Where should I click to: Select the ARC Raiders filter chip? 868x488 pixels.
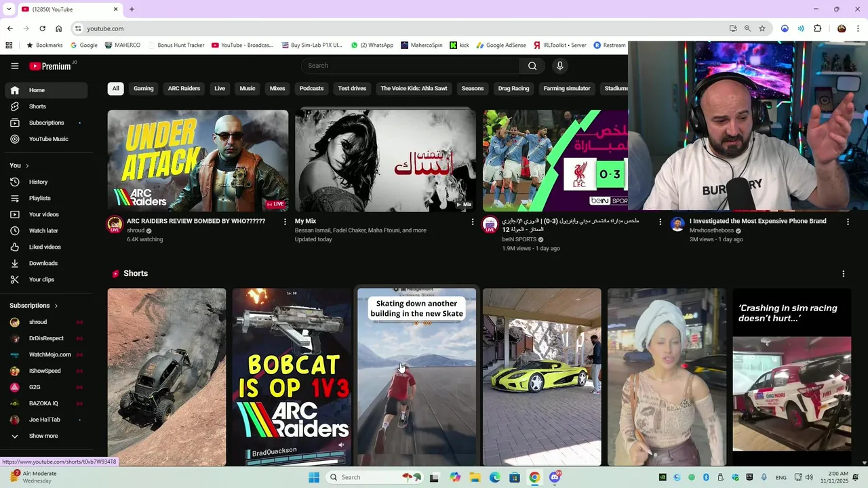[x=184, y=89]
